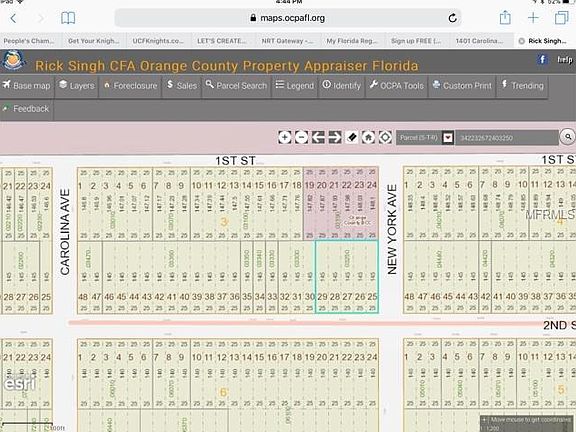Switch to the LET'S CREATE... tab
The width and height of the screenshot is (576, 432).
(222, 41)
